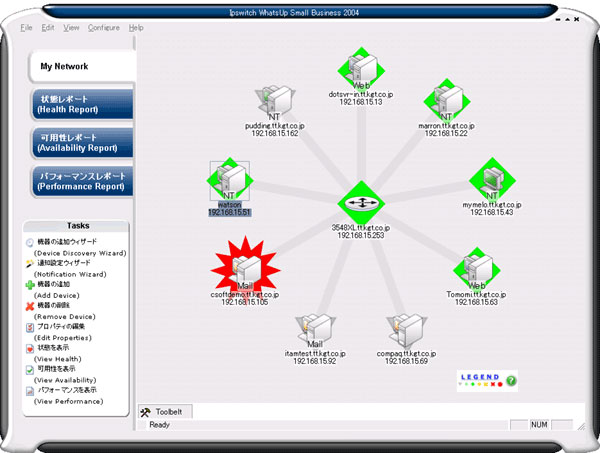Image resolution: width=600 pixels, height=453 pixels.
Task: Click the (Notification Wizard) link
Action: pos(70,274)
